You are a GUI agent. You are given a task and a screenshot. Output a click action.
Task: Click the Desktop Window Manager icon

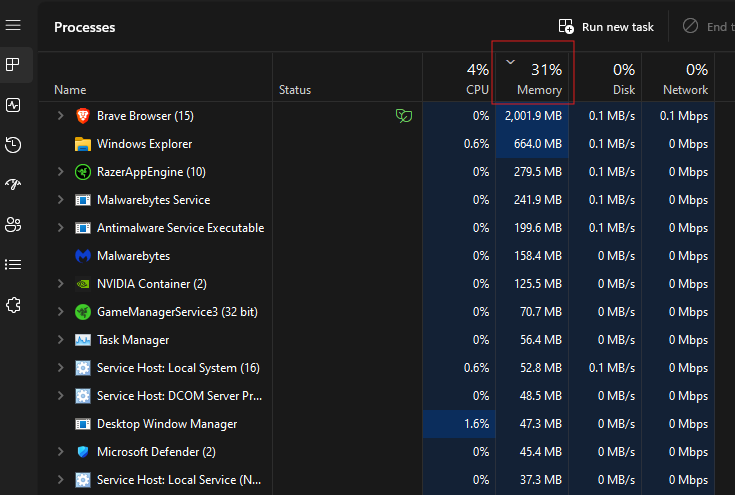[83, 424]
